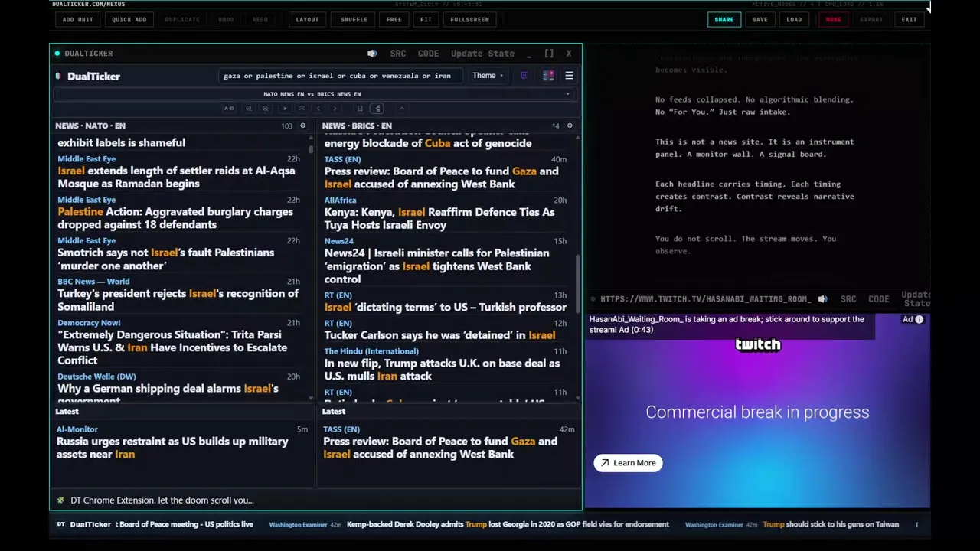Toggle audio speaker icon in DualTicker panel header
980x551 pixels.
pos(372,54)
